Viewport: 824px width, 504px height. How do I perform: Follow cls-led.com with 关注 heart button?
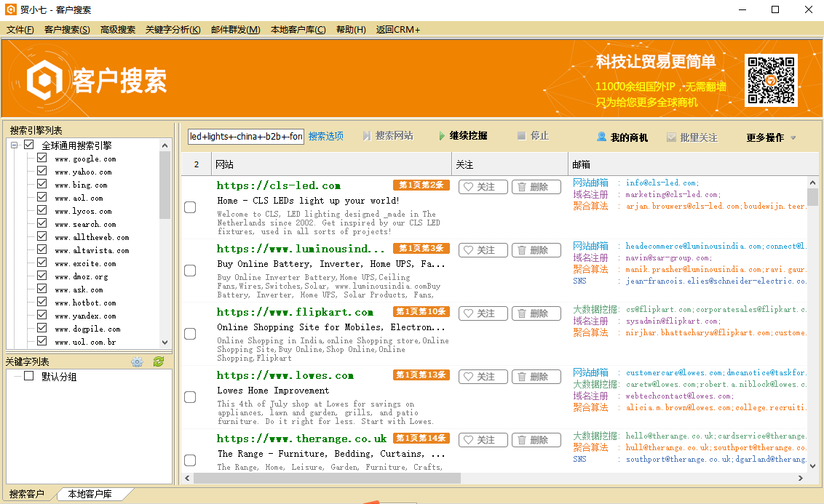coord(483,187)
